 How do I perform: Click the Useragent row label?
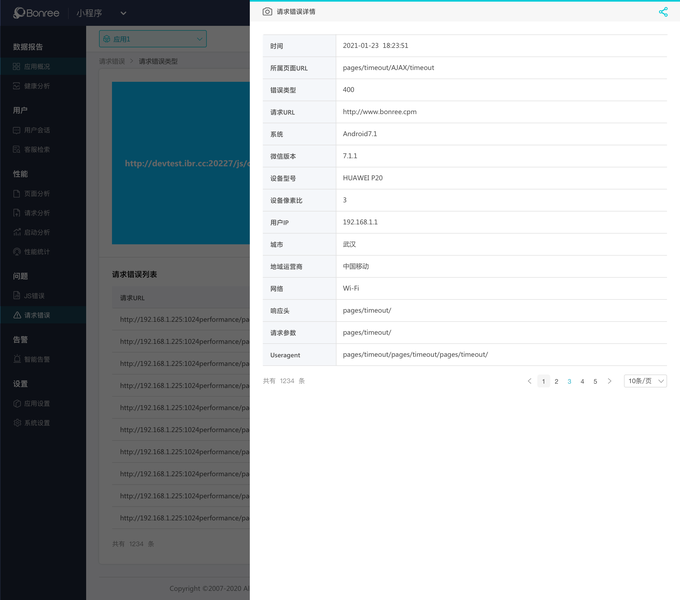[285, 355]
